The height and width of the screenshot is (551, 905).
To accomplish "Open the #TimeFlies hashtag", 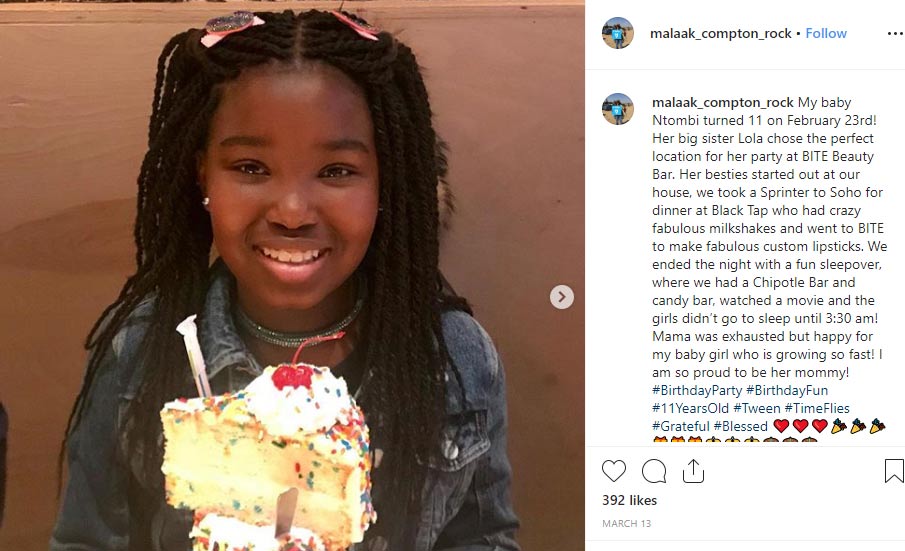I will point(817,408).
